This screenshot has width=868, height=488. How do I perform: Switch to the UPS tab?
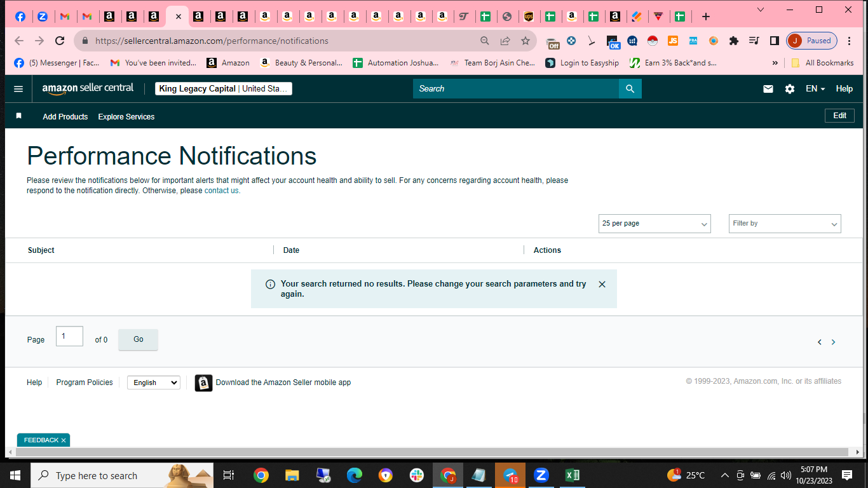pos(529,17)
